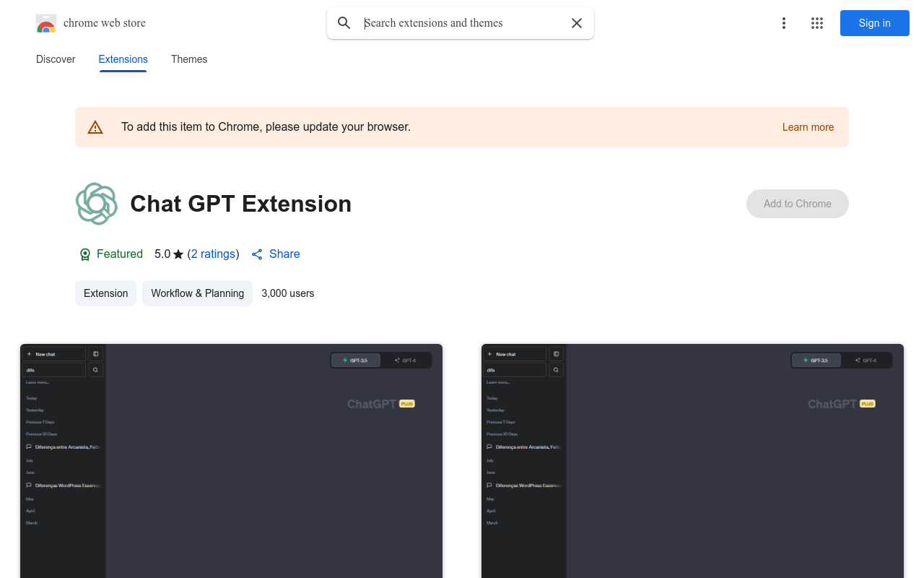Click the Featured badge icon
Screen dimensions: 924x578
click(x=85, y=254)
